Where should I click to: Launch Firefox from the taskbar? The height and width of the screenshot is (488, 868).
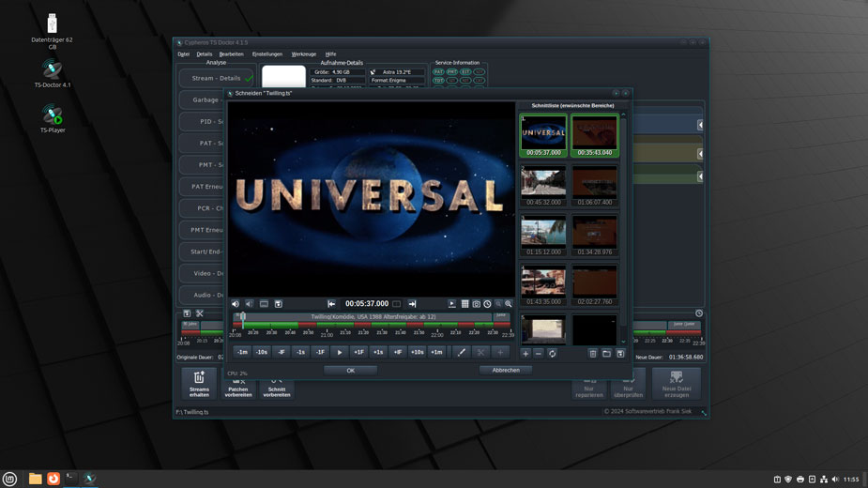(53, 479)
